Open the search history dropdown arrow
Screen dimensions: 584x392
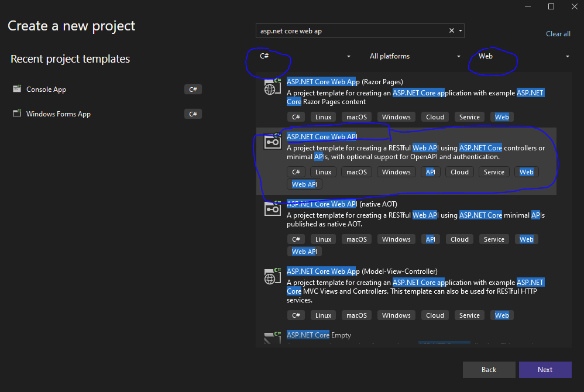point(461,30)
